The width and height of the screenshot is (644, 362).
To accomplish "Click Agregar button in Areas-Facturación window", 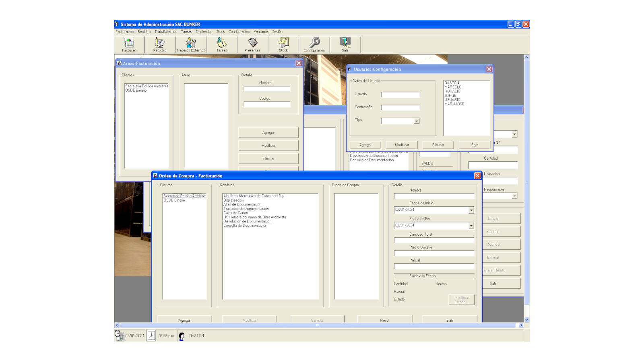I will [268, 133].
